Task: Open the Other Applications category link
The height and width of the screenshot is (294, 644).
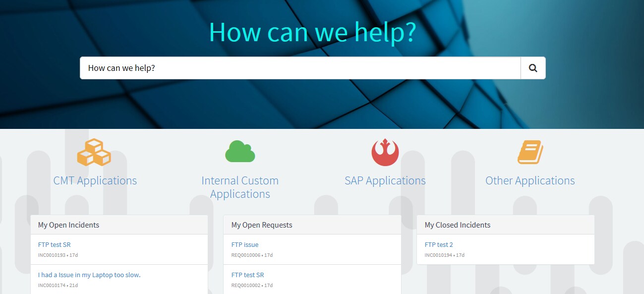Action: 530,180
